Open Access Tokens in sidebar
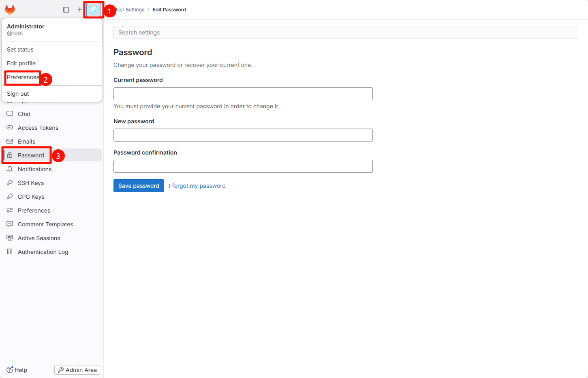 [38, 128]
